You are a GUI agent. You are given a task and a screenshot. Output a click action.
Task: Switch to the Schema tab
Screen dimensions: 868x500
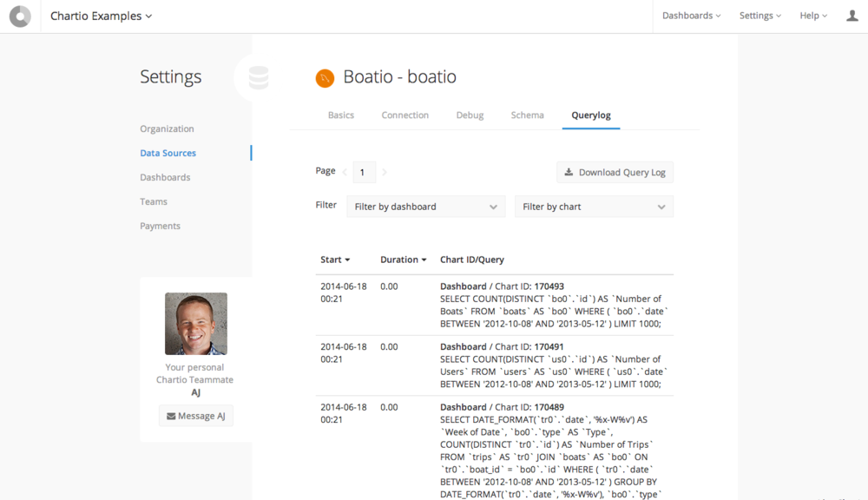click(528, 115)
